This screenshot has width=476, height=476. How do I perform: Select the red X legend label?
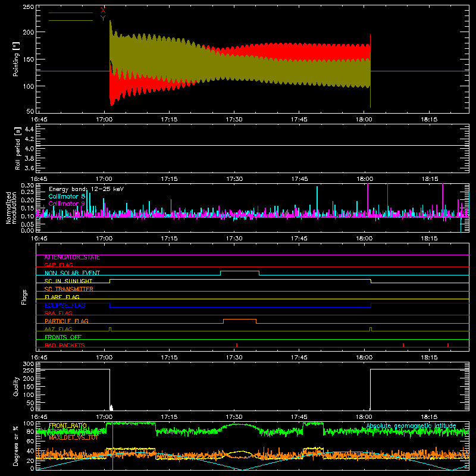(103, 11)
